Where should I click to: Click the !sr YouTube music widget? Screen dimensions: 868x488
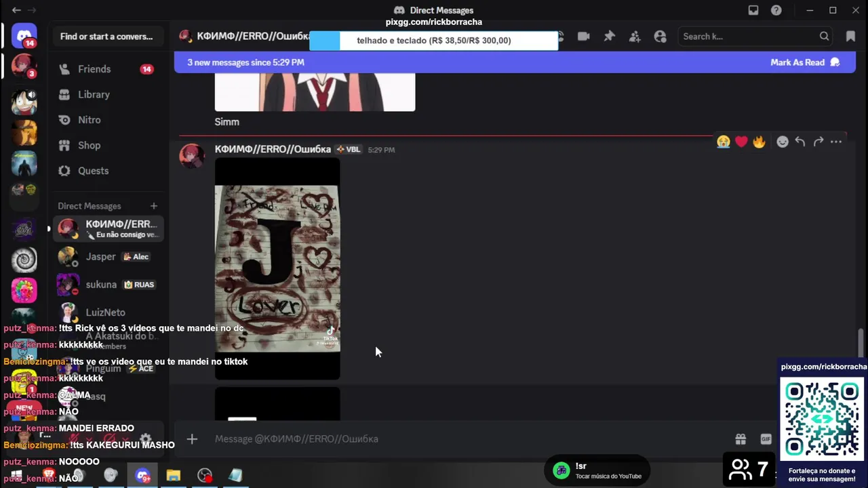click(598, 470)
